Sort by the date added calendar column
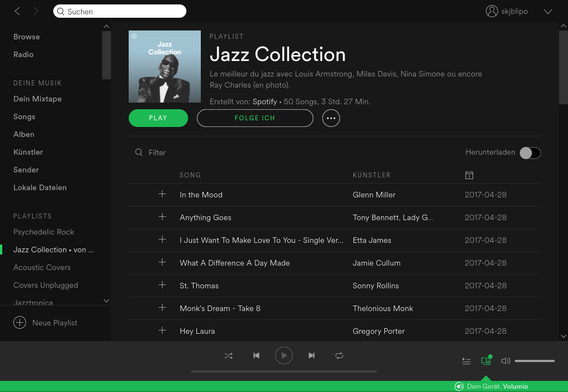The width and height of the screenshot is (568, 392). 469,175
